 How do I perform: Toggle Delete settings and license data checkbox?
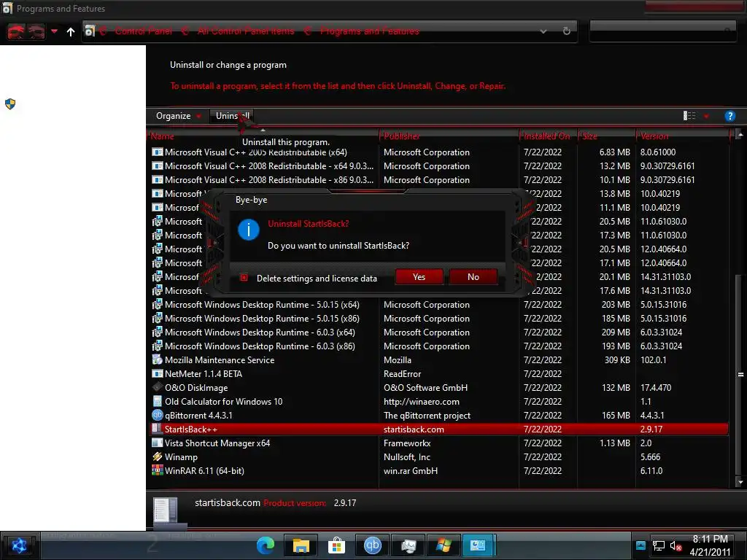pos(244,278)
